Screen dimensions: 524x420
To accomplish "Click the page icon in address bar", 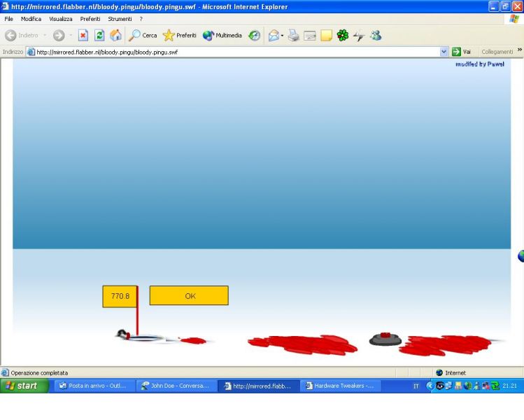I will [31, 52].
